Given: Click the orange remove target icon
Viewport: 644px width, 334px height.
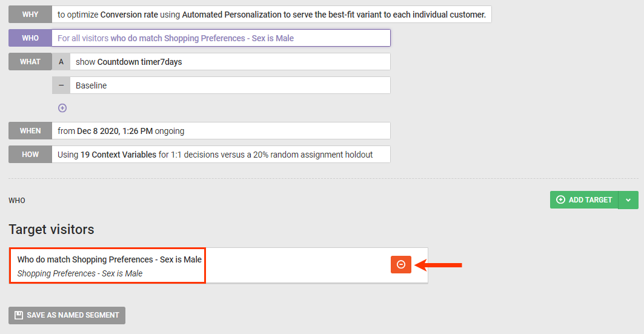Looking at the screenshot, I should click(x=400, y=265).
